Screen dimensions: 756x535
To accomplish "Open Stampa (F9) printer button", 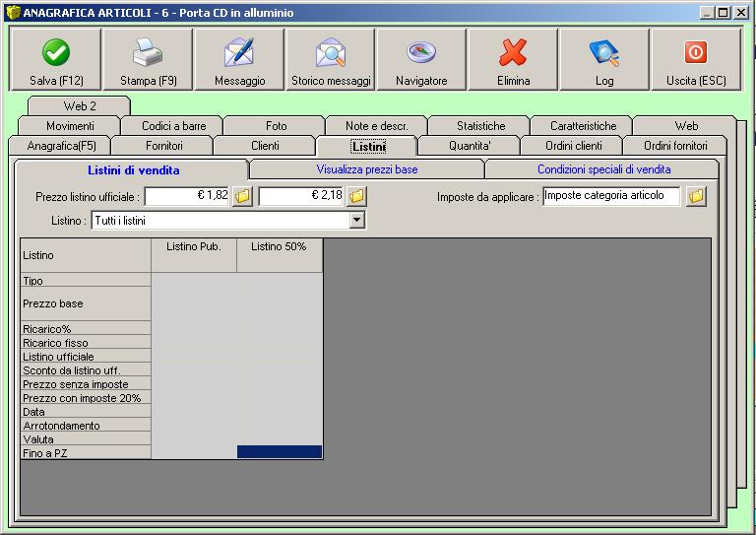I will tap(148, 59).
